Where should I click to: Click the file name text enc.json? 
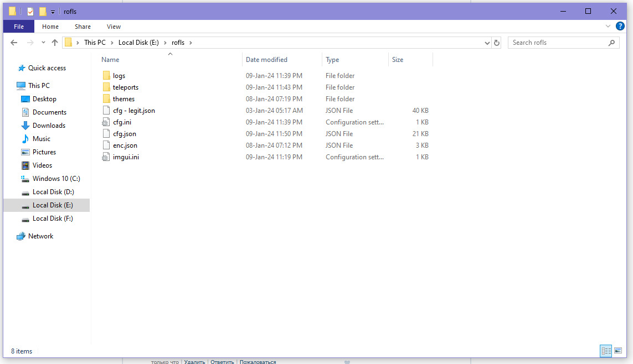125,145
